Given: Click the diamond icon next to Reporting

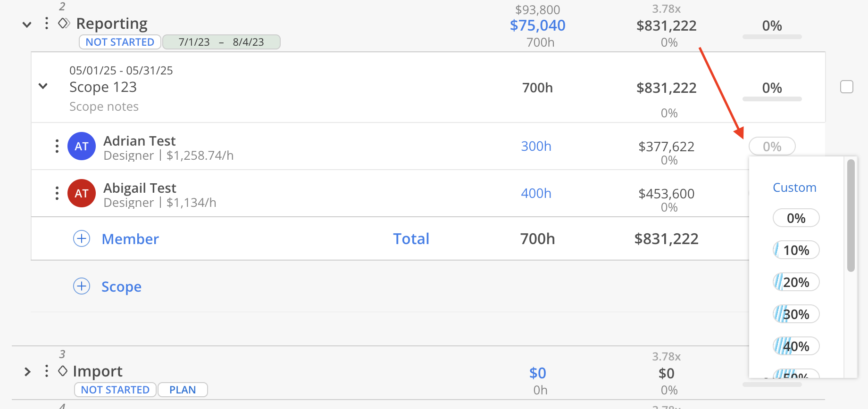Looking at the screenshot, I should [x=64, y=23].
